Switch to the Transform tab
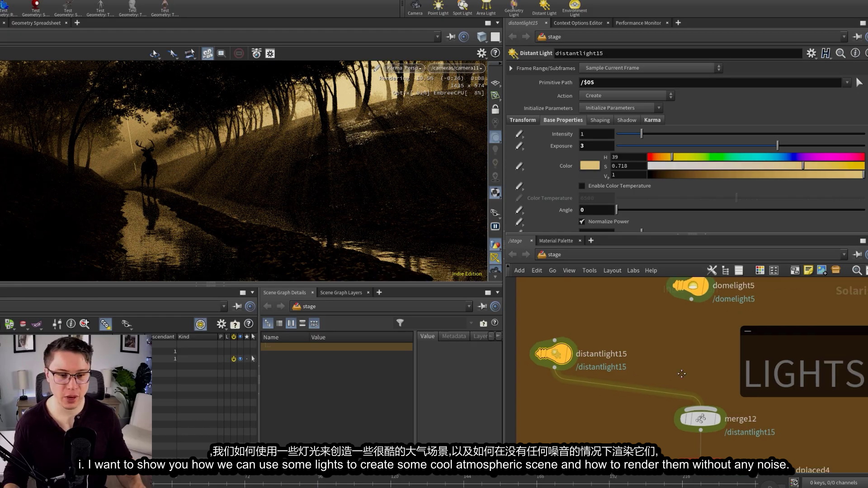 [x=523, y=120]
